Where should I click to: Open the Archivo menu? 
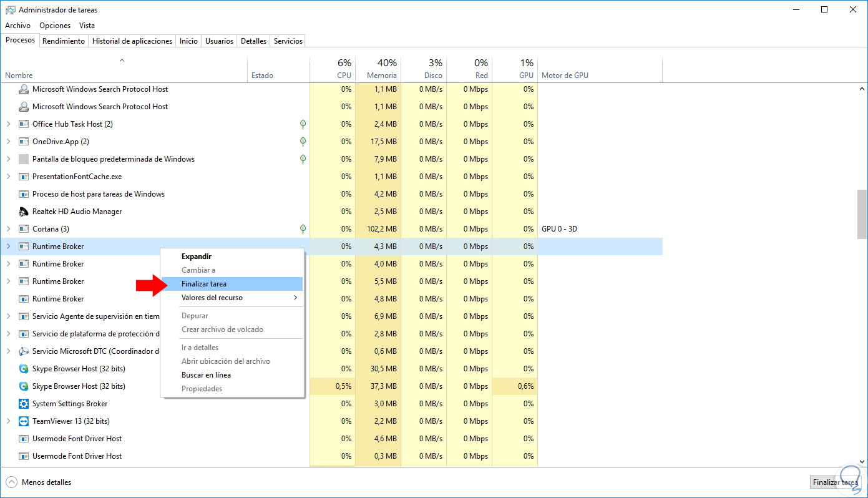click(17, 26)
